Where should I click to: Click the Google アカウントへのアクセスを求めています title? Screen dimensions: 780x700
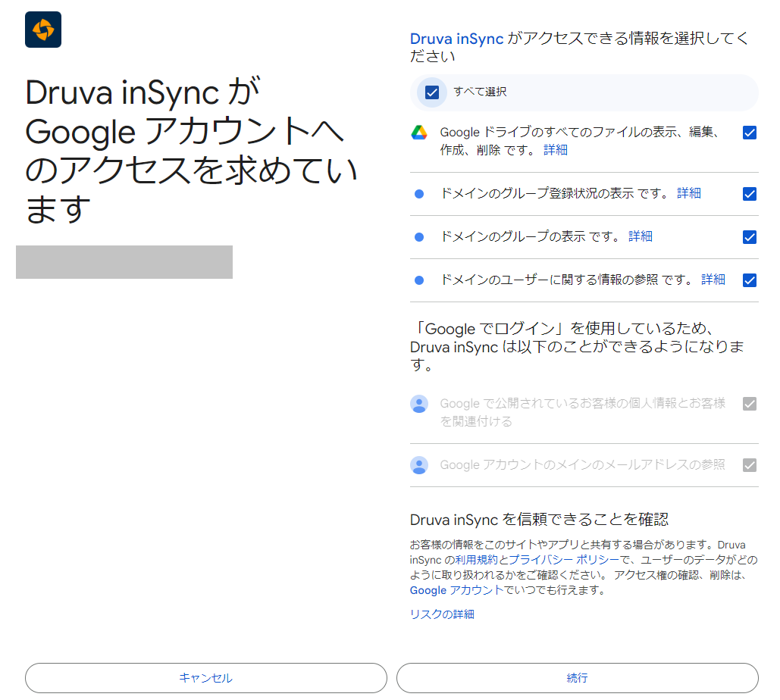[x=191, y=151]
